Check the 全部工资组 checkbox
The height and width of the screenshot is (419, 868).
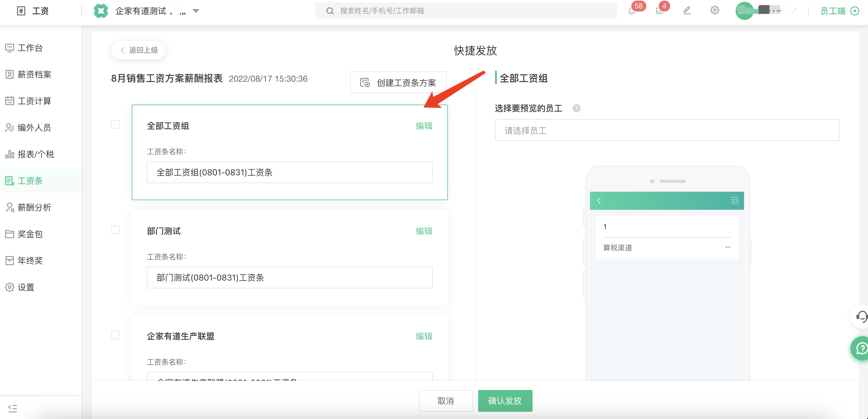[115, 125]
